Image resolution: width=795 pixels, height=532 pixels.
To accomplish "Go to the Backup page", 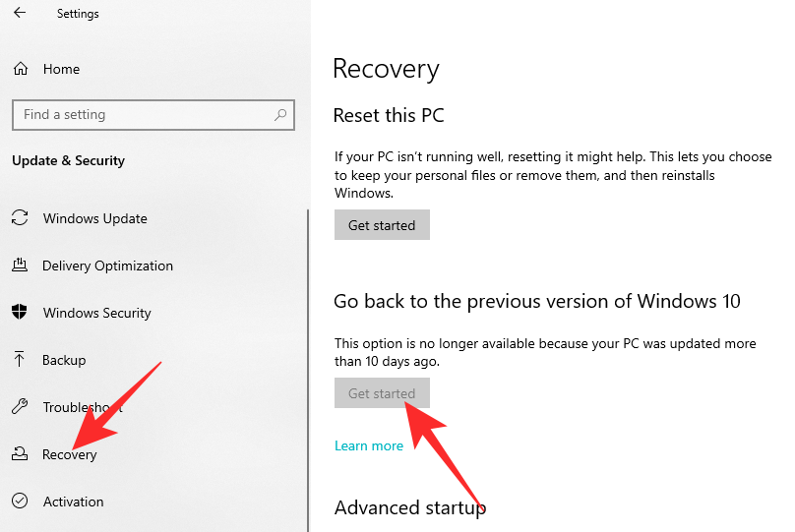I will (64, 360).
